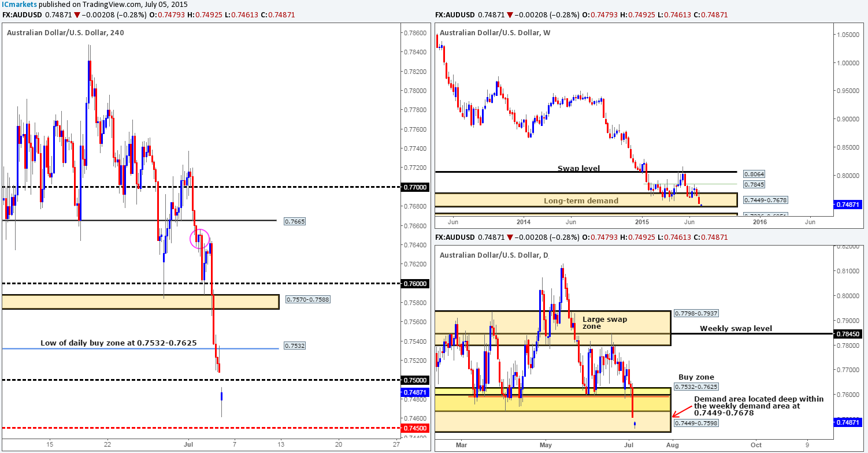Click the 'Australian Dollar/U.S. Dollar, D' chart title

pyautogui.click(x=494, y=255)
